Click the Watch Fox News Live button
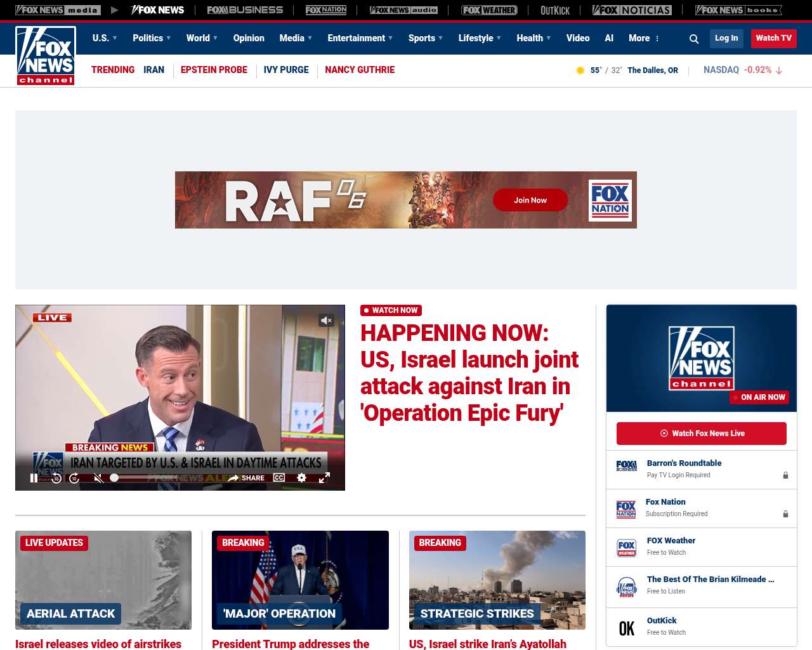812x650 pixels. tap(702, 434)
